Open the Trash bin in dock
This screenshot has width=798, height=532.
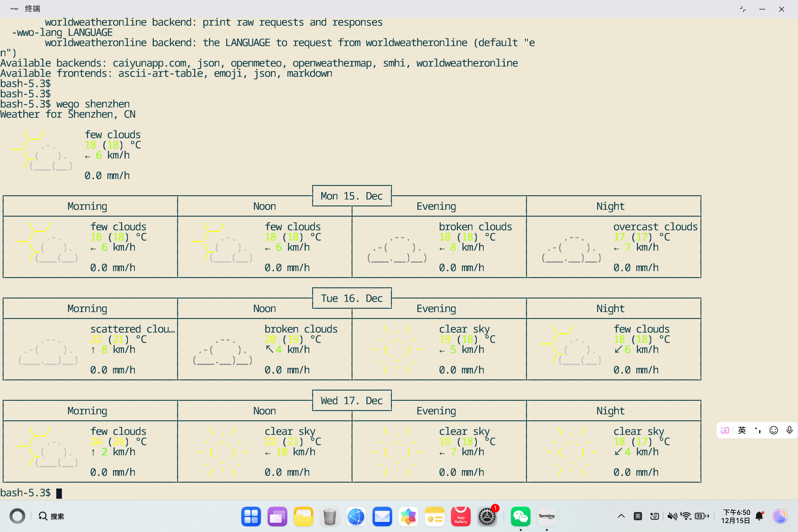[329, 516]
